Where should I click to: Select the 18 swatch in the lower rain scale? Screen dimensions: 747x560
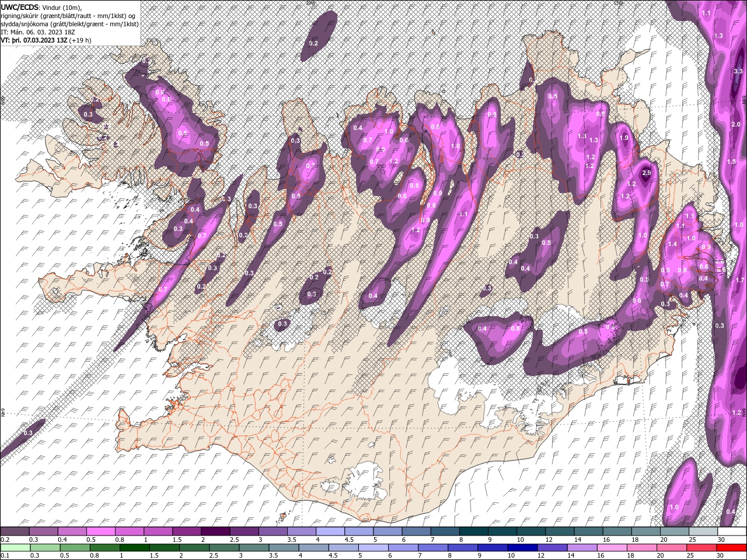642,548
